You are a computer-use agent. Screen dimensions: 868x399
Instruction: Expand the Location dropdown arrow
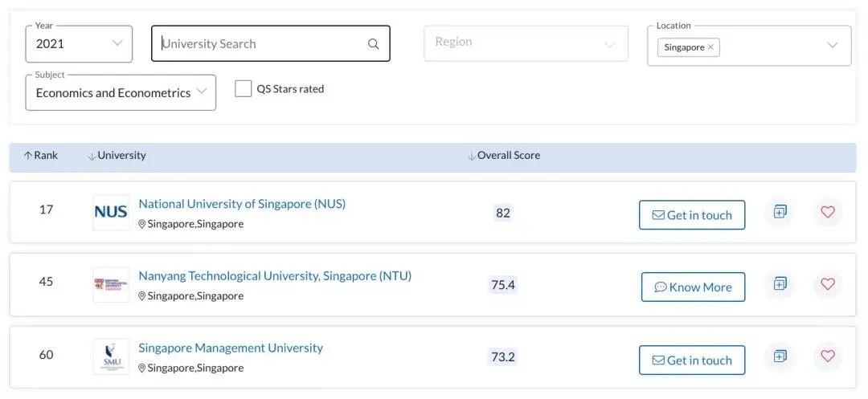[x=832, y=45]
